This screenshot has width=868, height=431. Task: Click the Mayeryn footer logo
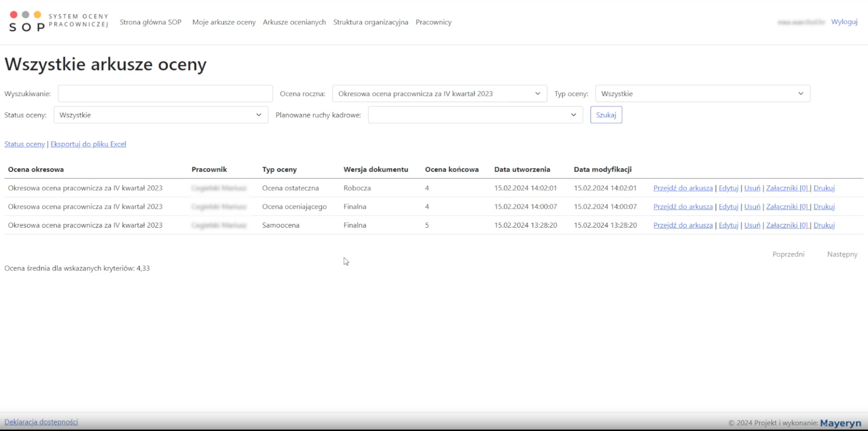tap(841, 423)
